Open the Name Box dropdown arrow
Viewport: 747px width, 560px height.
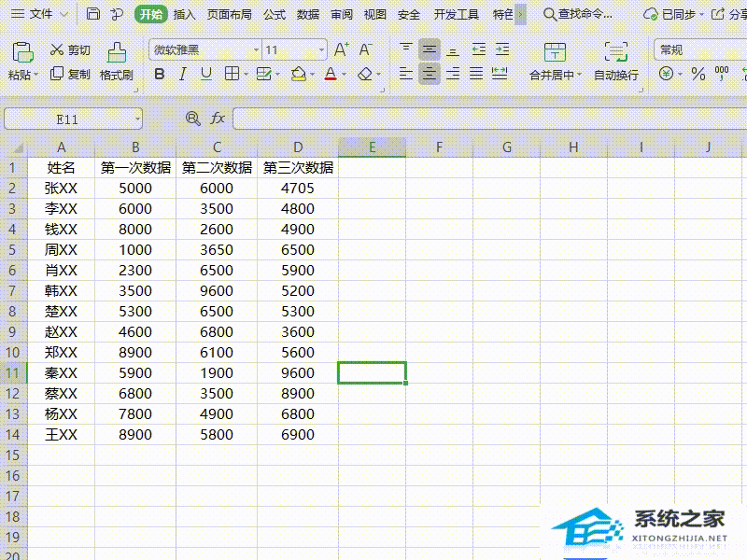coord(137,119)
